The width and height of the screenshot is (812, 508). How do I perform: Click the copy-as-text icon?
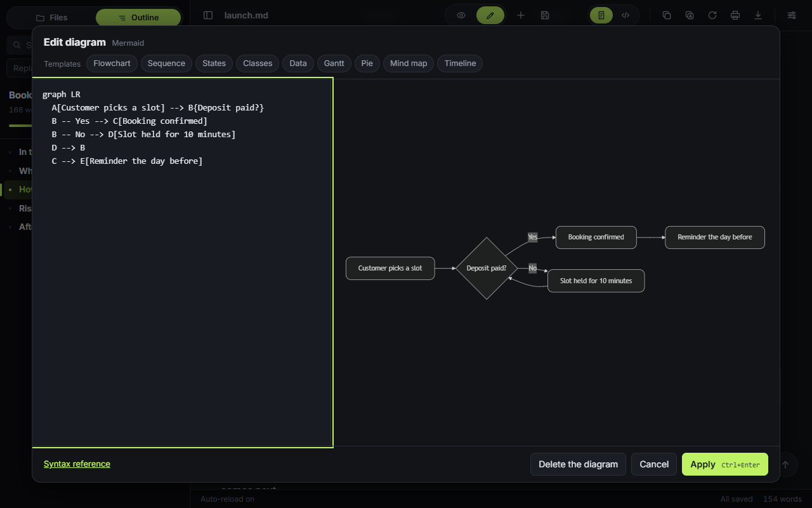690,15
